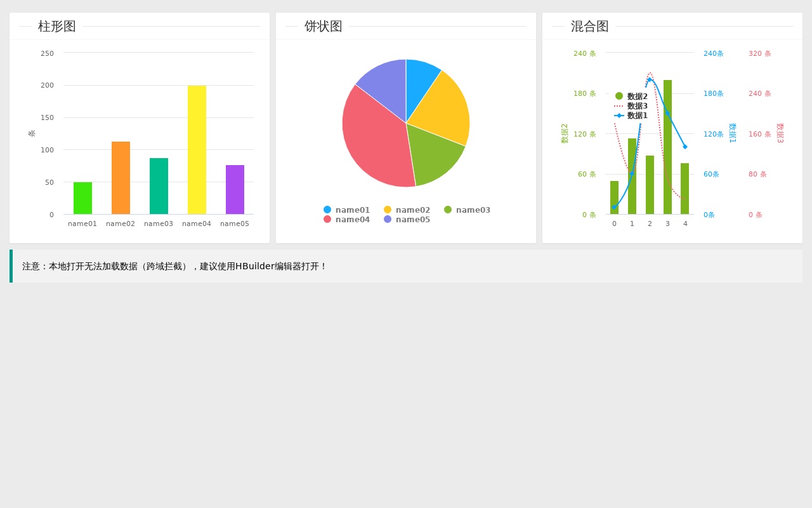The height and width of the screenshot is (508, 812).
Task: Click the teal name03 bar
Action: 159,186
